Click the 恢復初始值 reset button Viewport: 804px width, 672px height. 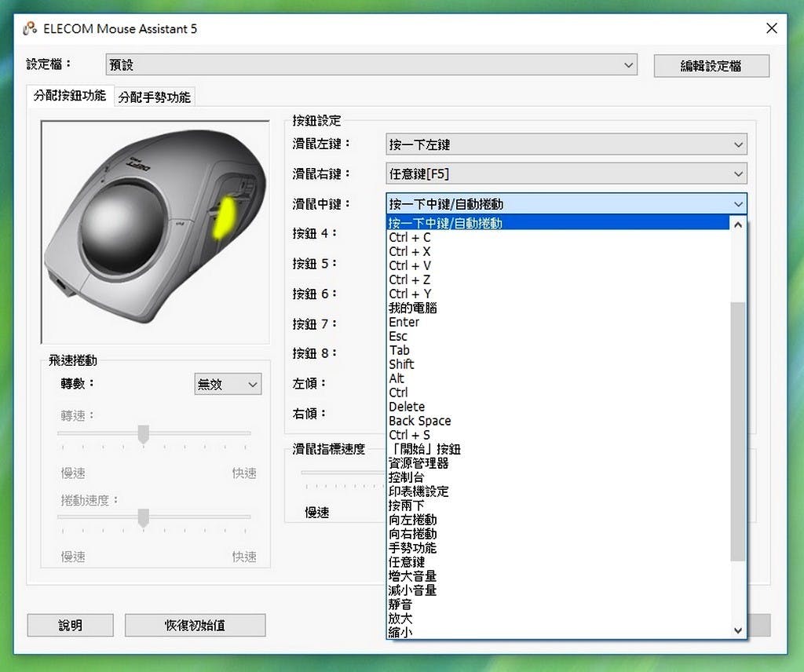195,626
